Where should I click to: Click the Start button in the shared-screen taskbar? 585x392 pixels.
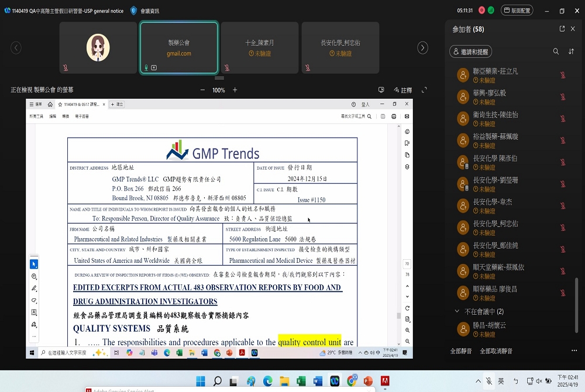tap(32, 352)
